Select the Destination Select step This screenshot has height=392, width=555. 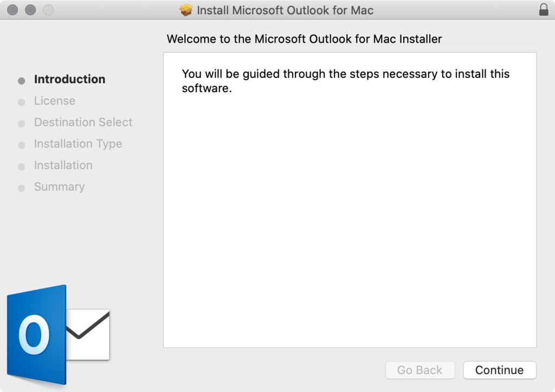pyautogui.click(x=83, y=123)
